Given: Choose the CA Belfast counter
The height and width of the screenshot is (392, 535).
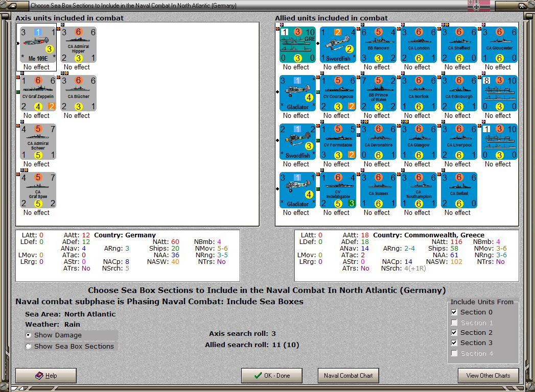Looking at the screenshot, I should pos(459,190).
